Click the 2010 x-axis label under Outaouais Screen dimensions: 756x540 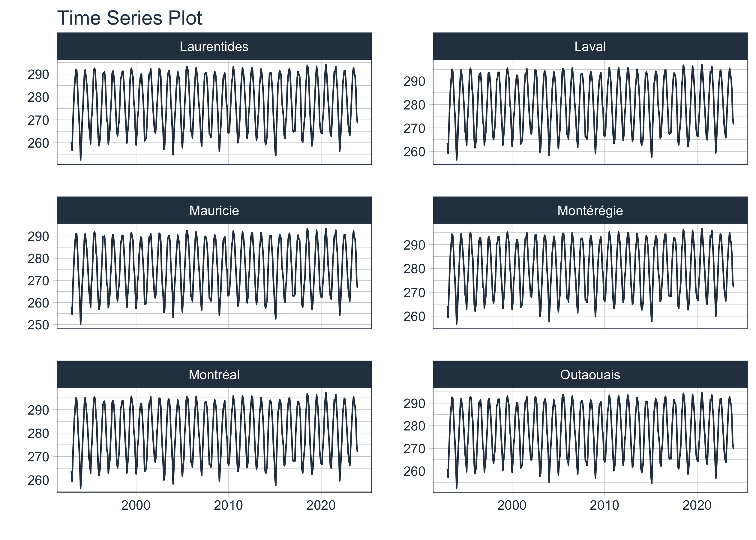point(604,505)
